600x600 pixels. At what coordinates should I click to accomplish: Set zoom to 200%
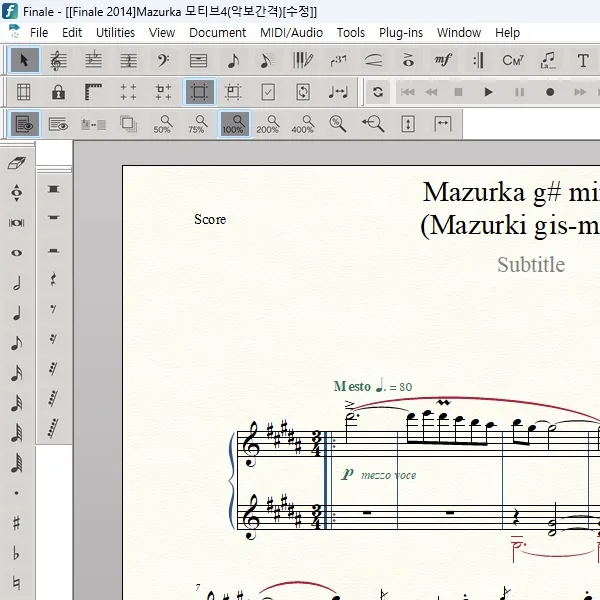click(x=268, y=124)
